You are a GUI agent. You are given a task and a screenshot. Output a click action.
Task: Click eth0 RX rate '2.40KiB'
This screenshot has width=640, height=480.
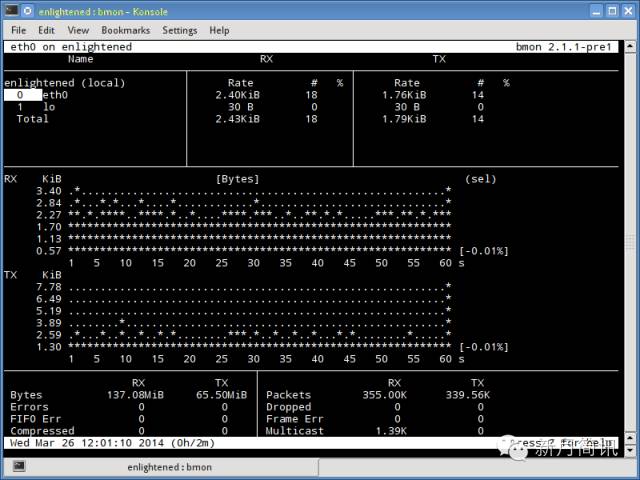click(x=238, y=95)
